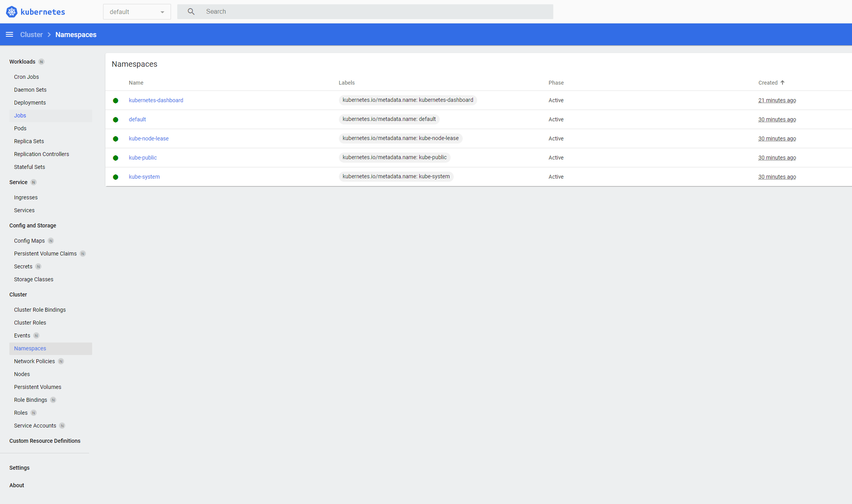Open Storage Classes in the sidebar

34,279
